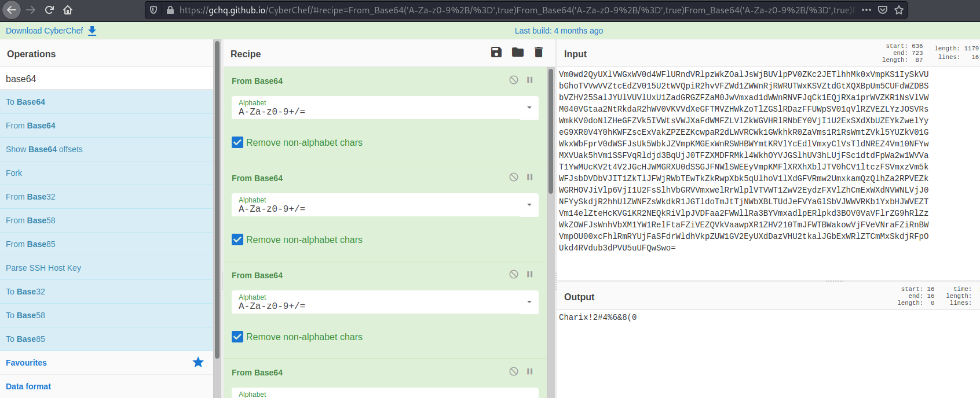
Task: Save recipe using floppy disk icon
Action: pos(496,52)
